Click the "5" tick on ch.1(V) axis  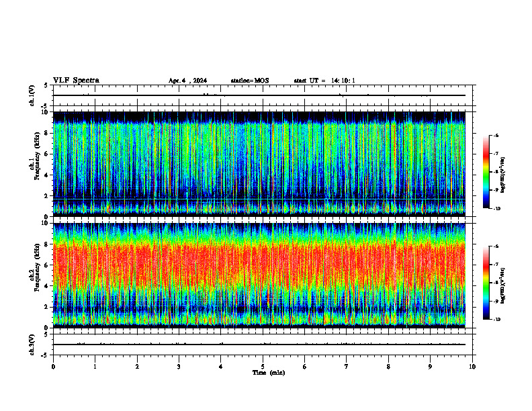pyautogui.click(x=46, y=85)
